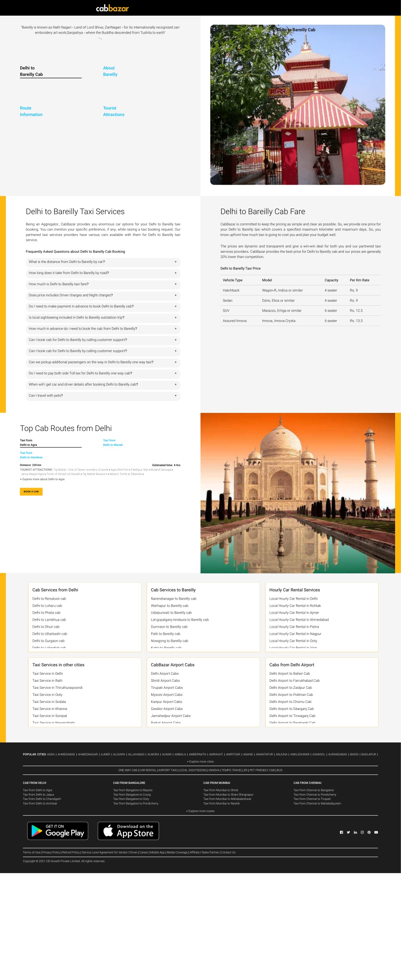
Task: Switch to the Route Information tab
Action: (x=31, y=112)
